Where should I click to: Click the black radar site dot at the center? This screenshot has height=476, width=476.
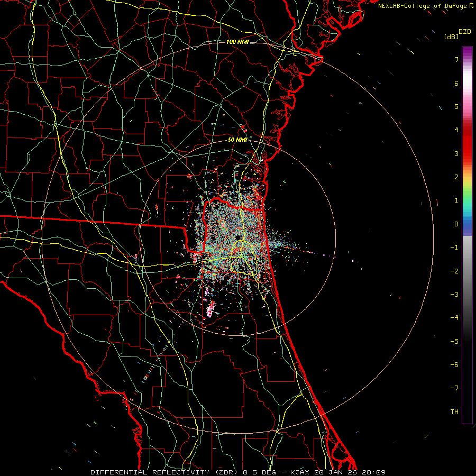(238, 237)
